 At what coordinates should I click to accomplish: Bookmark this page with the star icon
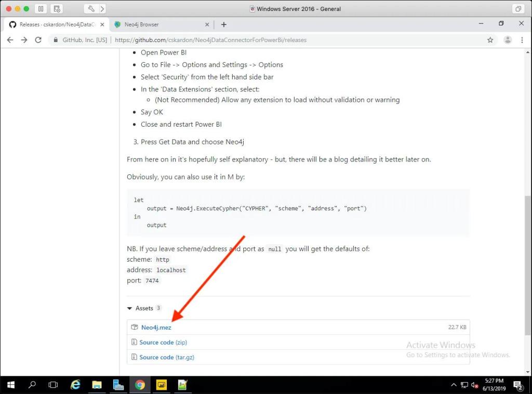[x=490, y=40]
